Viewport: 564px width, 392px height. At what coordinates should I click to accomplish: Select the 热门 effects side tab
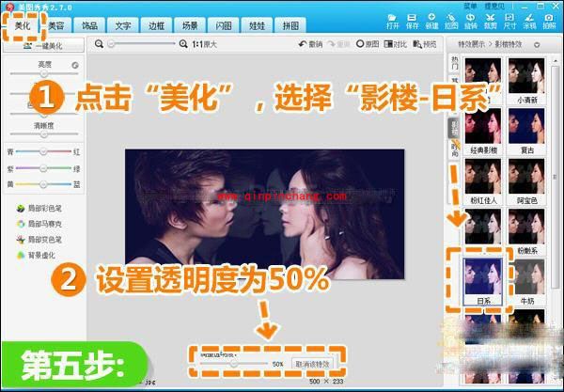(455, 64)
